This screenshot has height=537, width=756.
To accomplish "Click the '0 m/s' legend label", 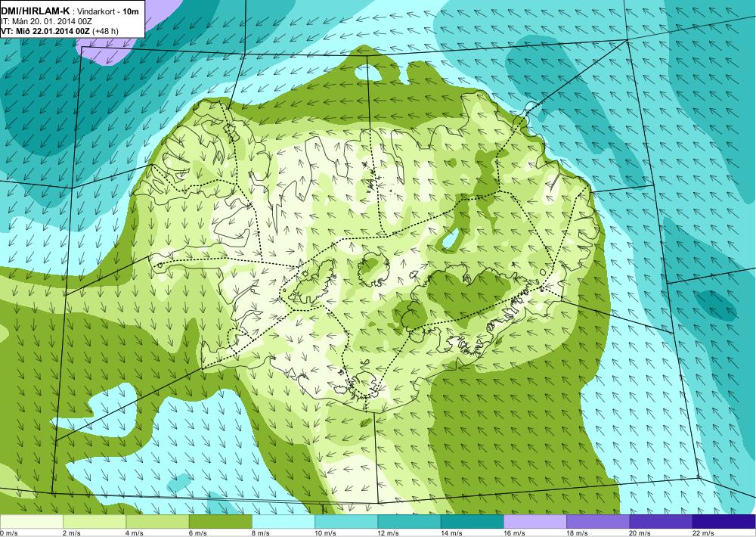I will click(8, 533).
